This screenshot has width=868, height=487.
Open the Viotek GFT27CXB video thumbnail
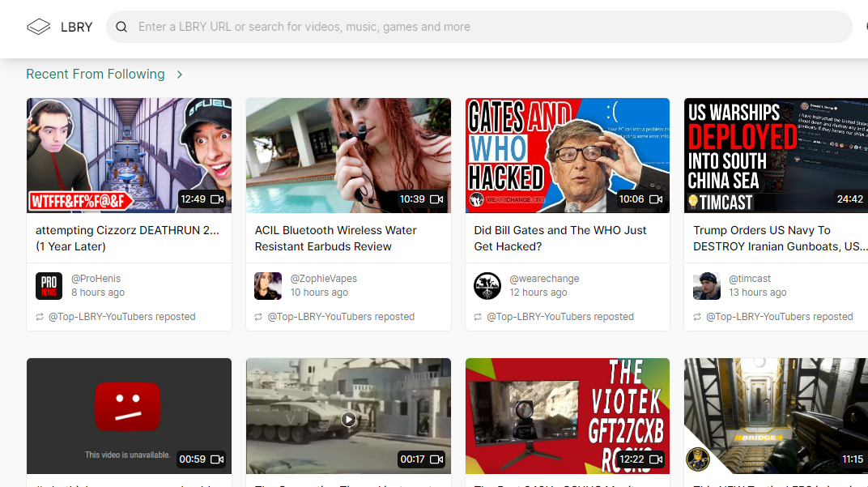(567, 416)
